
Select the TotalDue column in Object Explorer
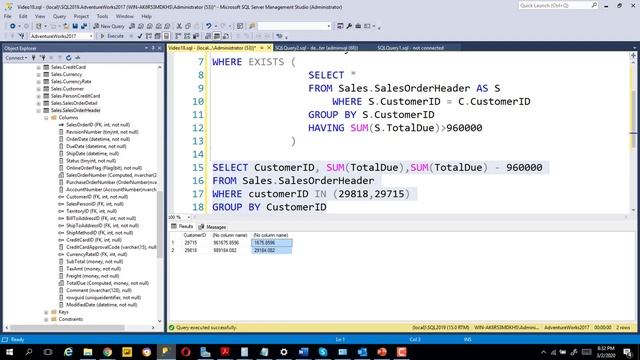[x=107, y=283]
